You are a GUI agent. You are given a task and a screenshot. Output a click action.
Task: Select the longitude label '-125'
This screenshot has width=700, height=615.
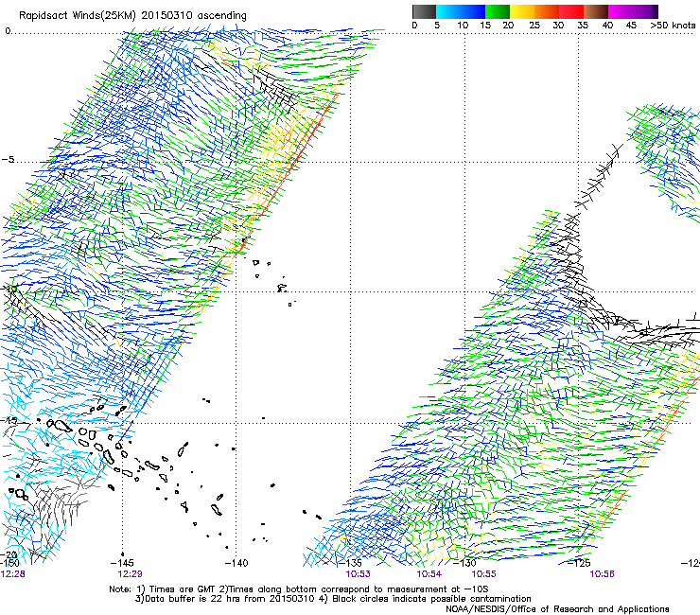click(x=579, y=563)
